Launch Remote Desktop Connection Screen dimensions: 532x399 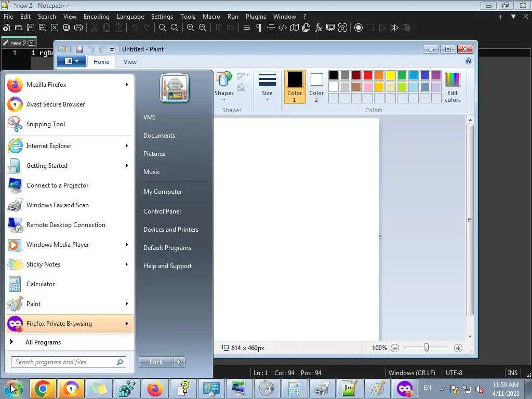click(x=69, y=224)
